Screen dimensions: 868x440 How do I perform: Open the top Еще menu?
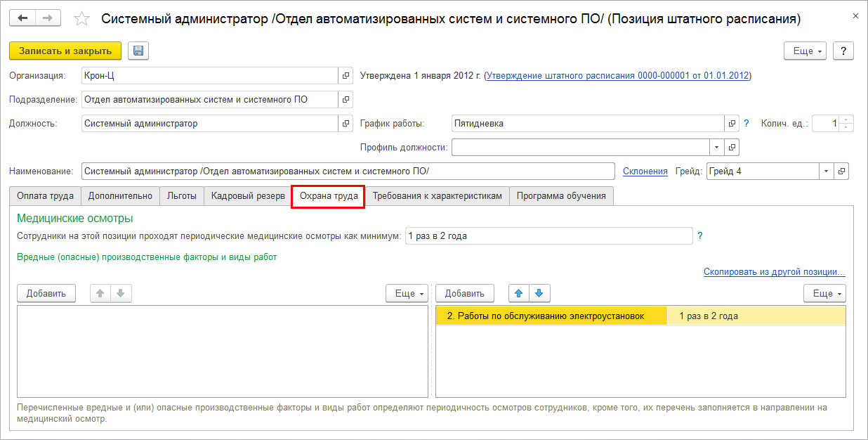(x=806, y=51)
